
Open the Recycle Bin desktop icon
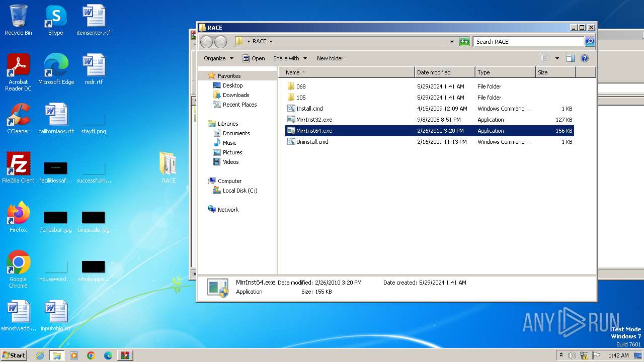[x=18, y=20]
